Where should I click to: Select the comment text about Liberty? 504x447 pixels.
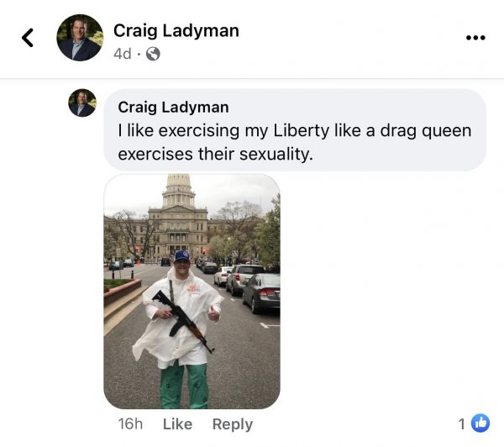click(295, 142)
